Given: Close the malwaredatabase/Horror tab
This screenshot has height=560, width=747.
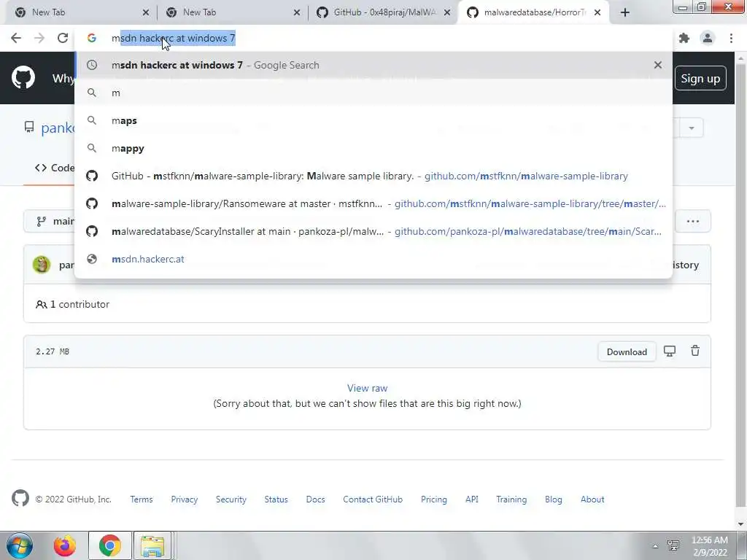Looking at the screenshot, I should pos(597,12).
